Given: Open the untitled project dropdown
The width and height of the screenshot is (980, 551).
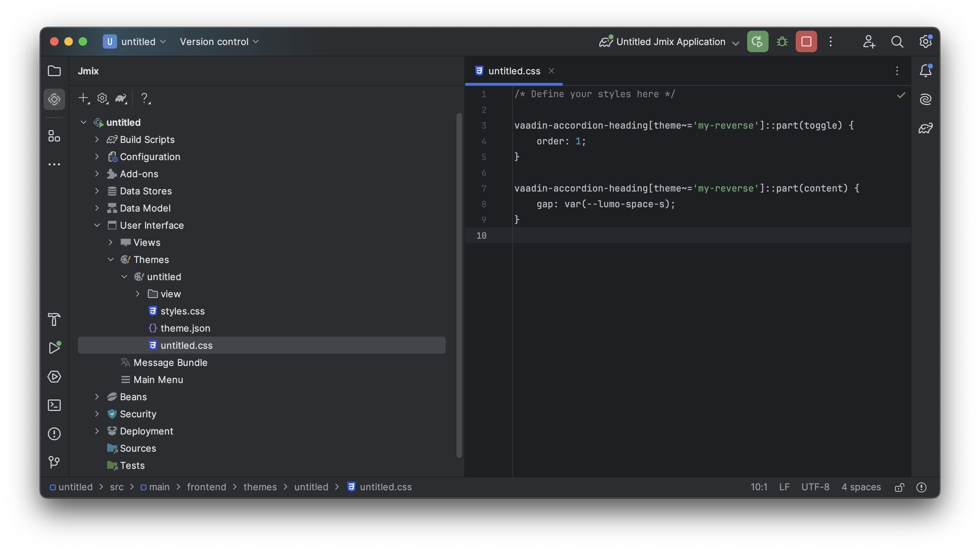Looking at the screenshot, I should click(135, 41).
